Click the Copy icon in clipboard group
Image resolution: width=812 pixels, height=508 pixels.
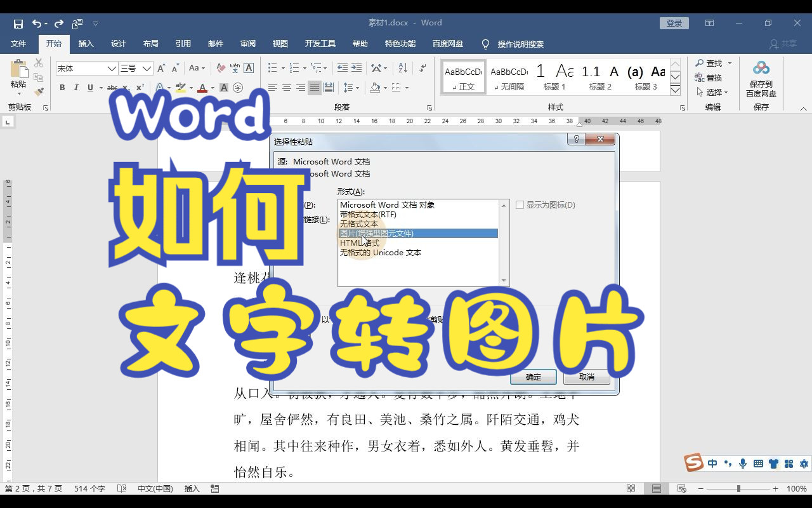[x=39, y=77]
